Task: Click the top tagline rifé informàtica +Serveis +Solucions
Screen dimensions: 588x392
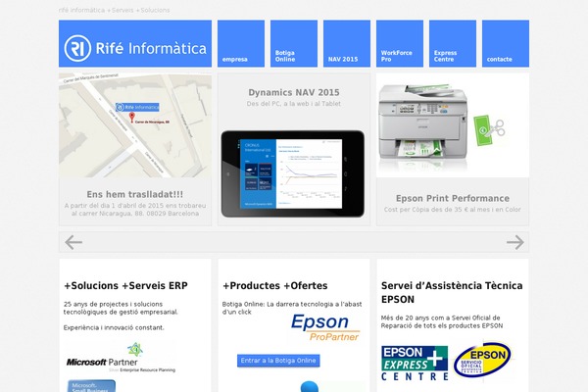Action: tap(114, 10)
